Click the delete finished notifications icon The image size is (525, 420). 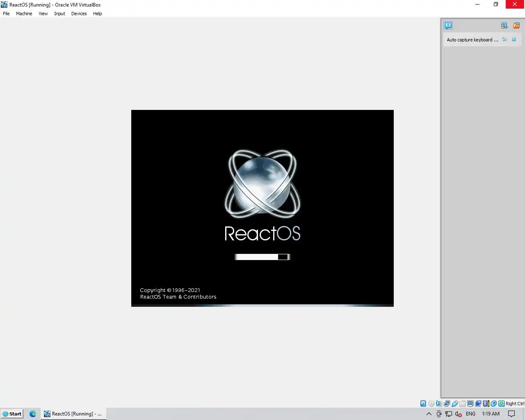pyautogui.click(x=516, y=25)
